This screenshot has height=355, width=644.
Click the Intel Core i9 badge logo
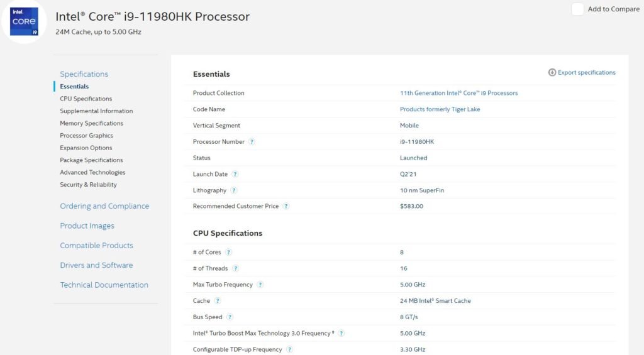click(24, 21)
